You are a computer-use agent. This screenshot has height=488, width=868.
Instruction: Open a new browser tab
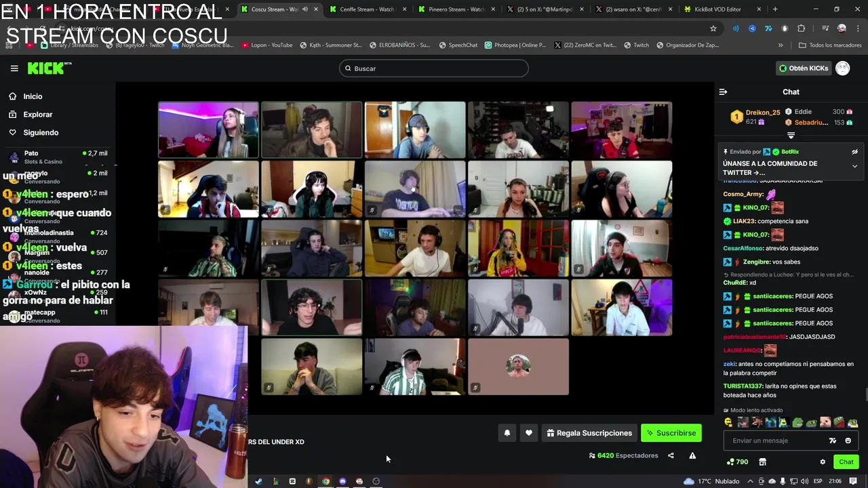coord(775,9)
